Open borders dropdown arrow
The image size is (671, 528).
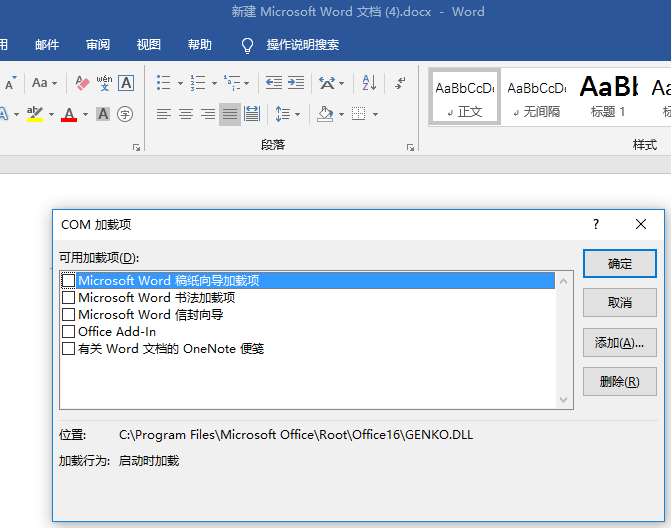[375, 115]
